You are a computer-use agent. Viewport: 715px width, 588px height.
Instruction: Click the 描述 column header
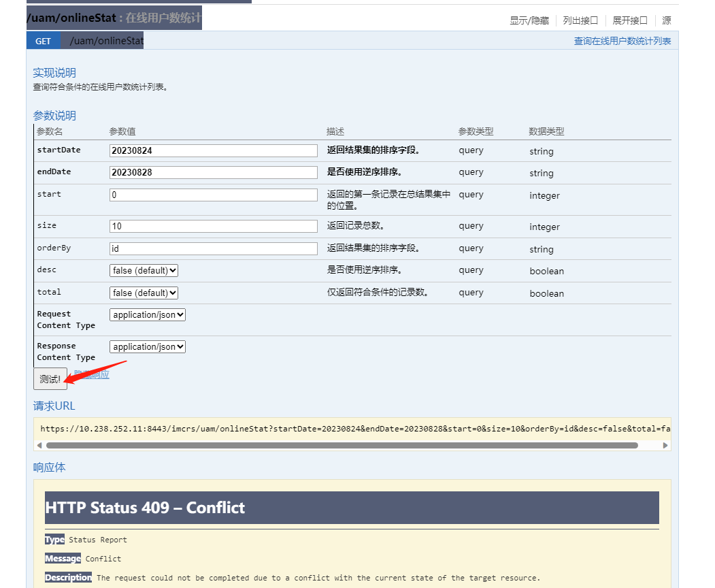pos(335,131)
